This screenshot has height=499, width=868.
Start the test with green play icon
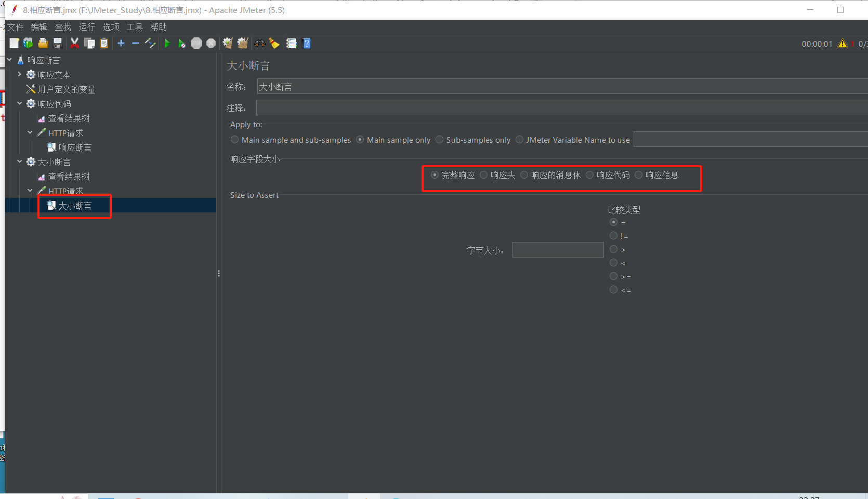pyautogui.click(x=167, y=43)
